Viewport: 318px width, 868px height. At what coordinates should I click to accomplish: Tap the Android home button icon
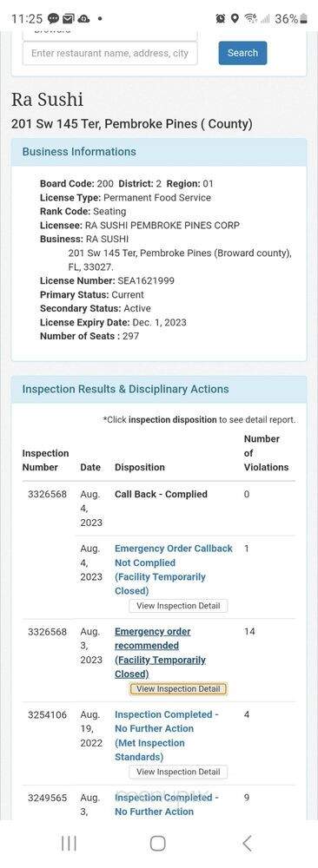[158, 843]
